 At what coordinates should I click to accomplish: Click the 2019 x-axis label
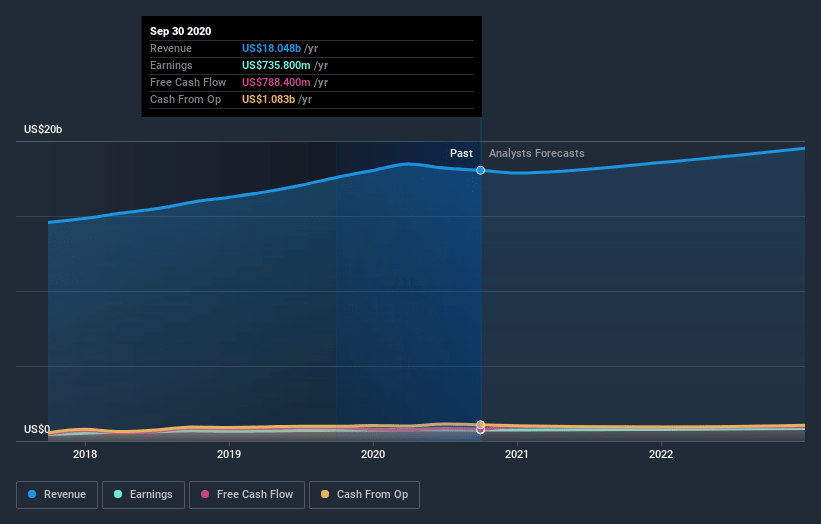pyautogui.click(x=229, y=454)
